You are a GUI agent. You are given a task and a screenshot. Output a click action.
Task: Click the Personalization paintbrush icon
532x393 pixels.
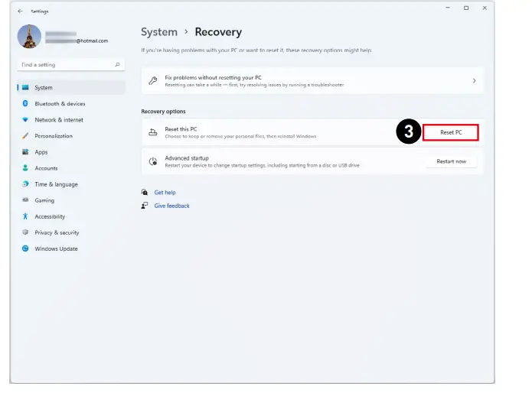[25, 136]
